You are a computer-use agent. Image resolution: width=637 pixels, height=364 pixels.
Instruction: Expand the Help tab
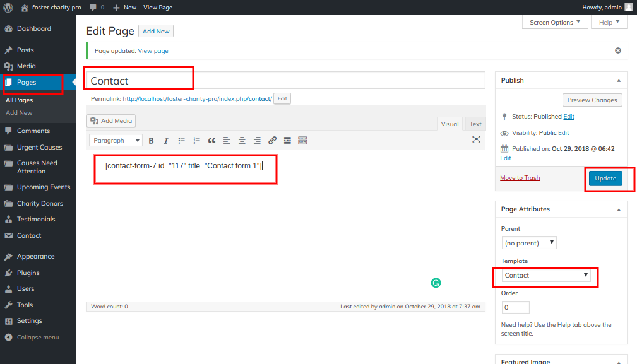[609, 22]
